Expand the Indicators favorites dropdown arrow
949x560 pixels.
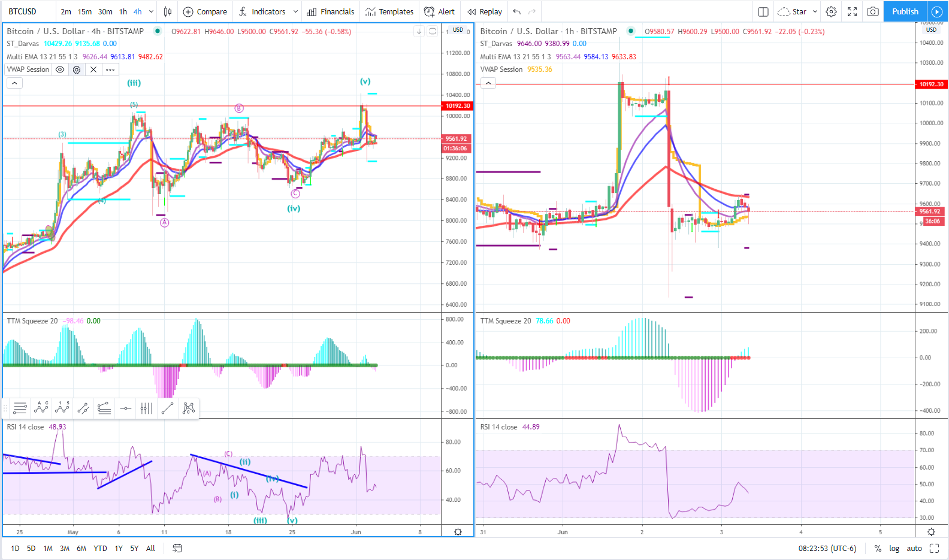tap(295, 11)
